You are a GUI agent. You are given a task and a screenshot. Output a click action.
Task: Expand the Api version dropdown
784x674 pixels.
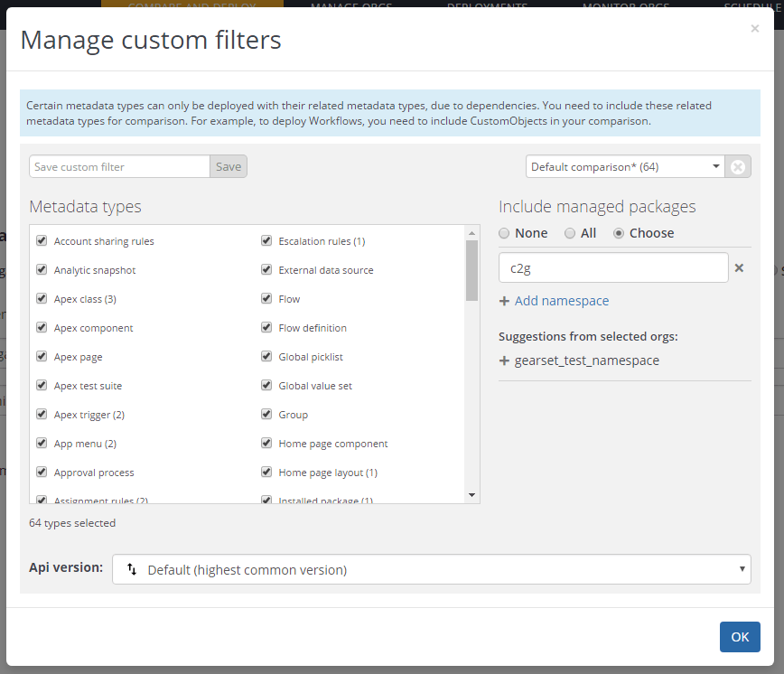[431, 570]
